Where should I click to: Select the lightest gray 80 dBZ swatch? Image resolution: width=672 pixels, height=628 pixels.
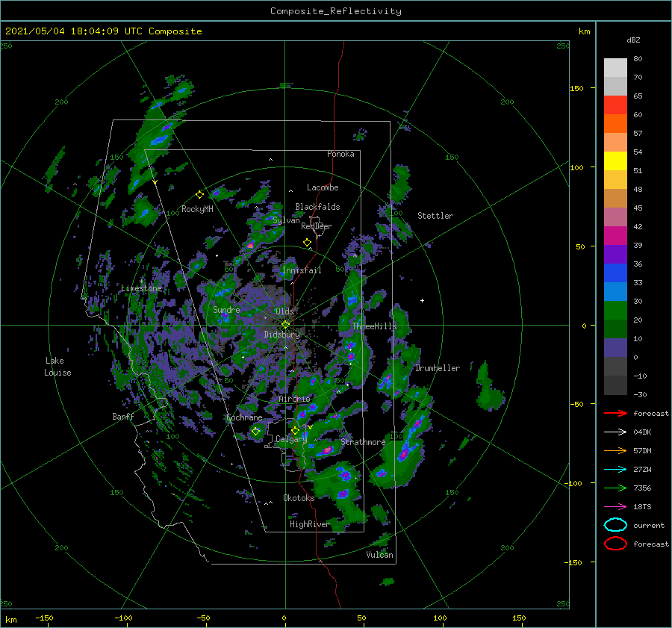tap(615, 67)
